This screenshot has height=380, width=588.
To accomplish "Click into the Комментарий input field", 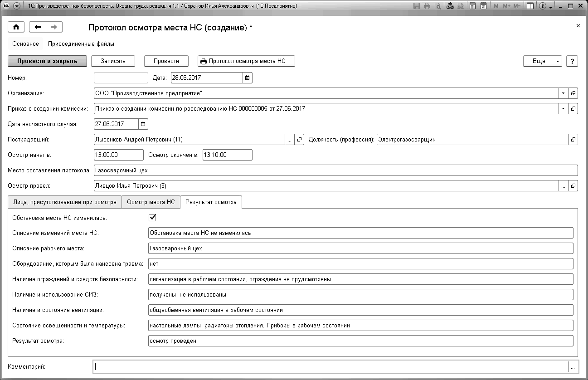I will pos(330,367).
